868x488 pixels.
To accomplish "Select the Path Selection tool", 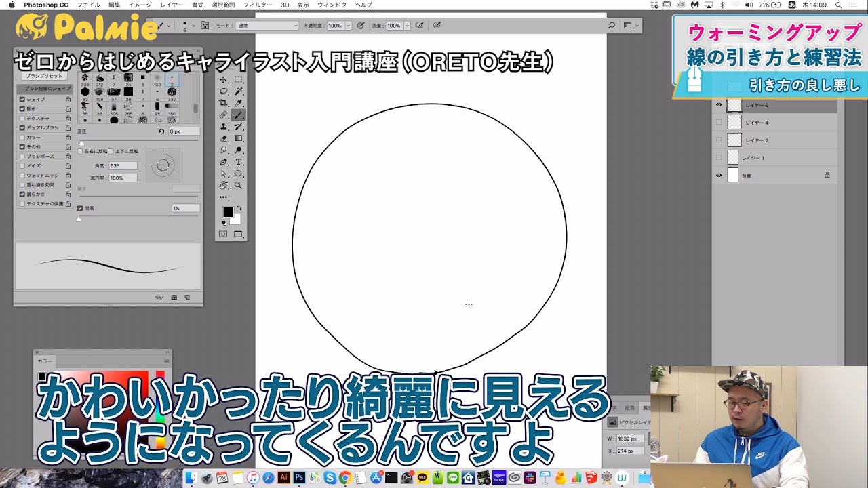I will [x=224, y=174].
